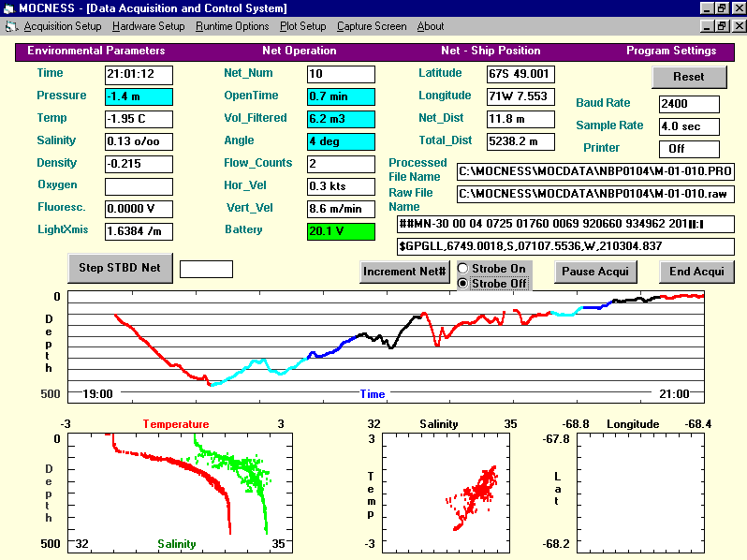The image size is (747, 560).
Task: Click the Salinity field showing 0.13 o/oo
Action: (139, 141)
